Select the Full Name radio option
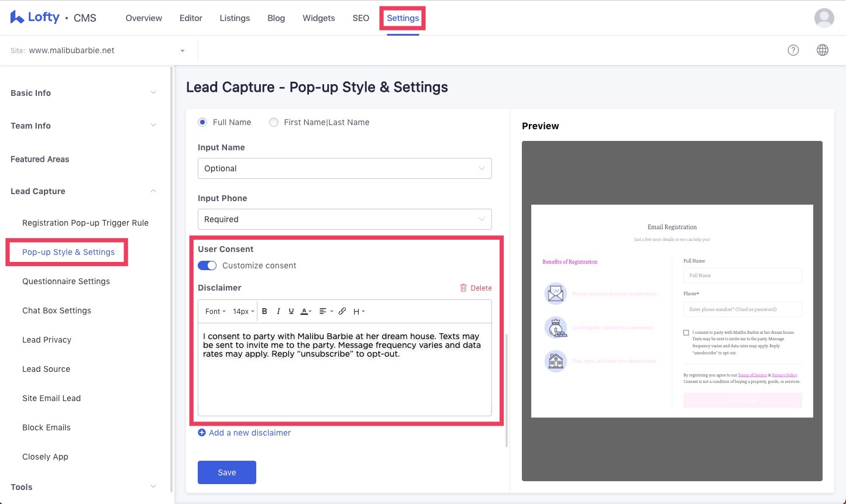 [x=202, y=122]
